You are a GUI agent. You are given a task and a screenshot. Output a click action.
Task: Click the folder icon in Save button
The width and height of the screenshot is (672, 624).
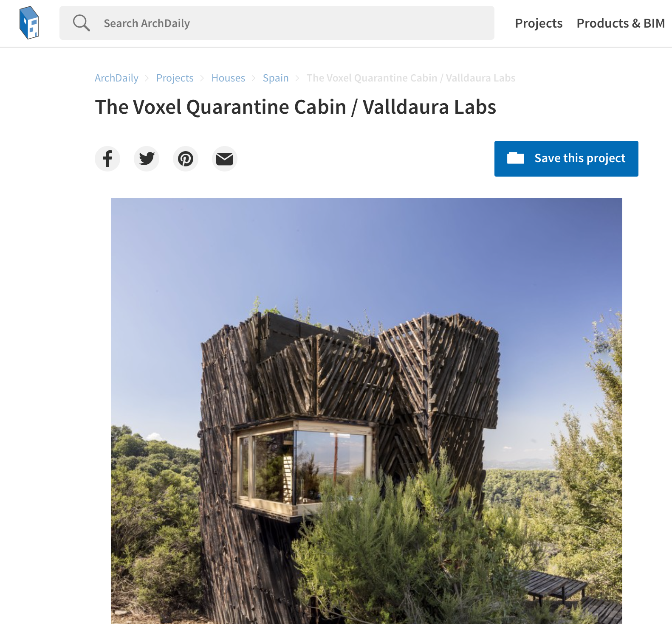tap(516, 158)
